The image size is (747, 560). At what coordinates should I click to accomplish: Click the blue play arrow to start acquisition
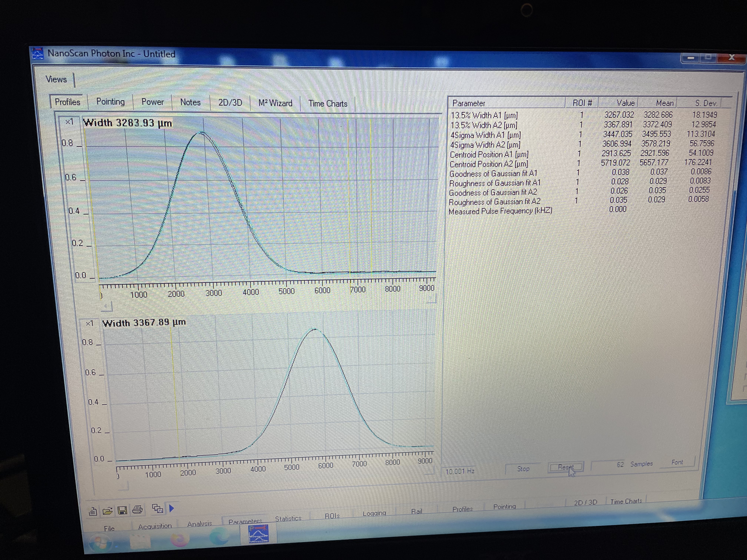[x=171, y=508]
